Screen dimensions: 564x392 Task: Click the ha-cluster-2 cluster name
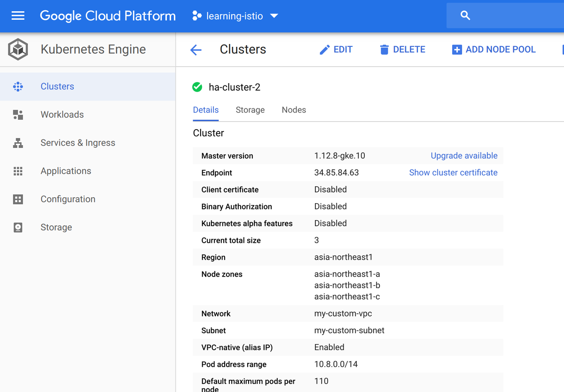pos(235,87)
